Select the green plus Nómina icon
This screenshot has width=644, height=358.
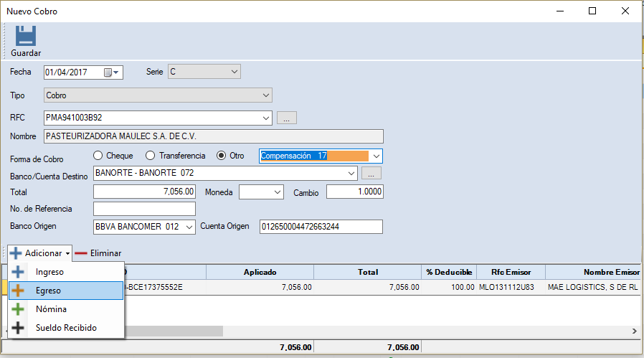pyautogui.click(x=18, y=309)
